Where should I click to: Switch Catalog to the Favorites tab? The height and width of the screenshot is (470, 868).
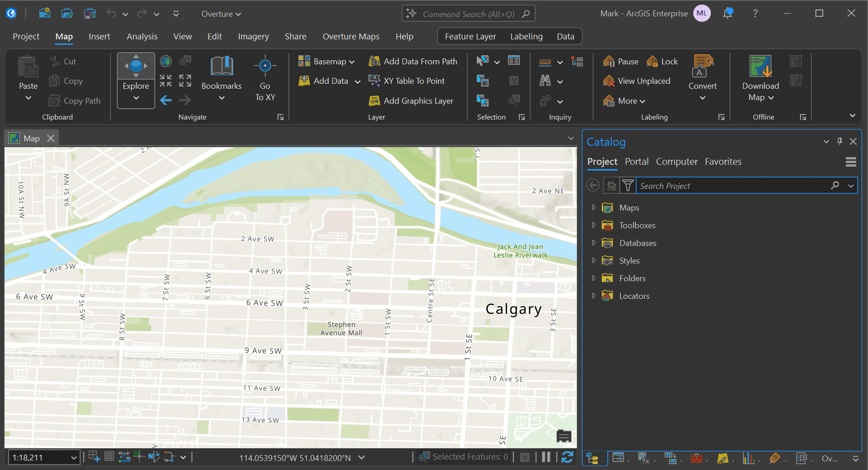(723, 162)
